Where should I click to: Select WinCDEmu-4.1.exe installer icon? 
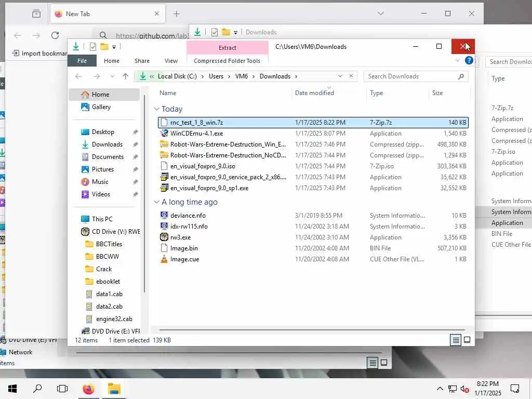(x=164, y=134)
